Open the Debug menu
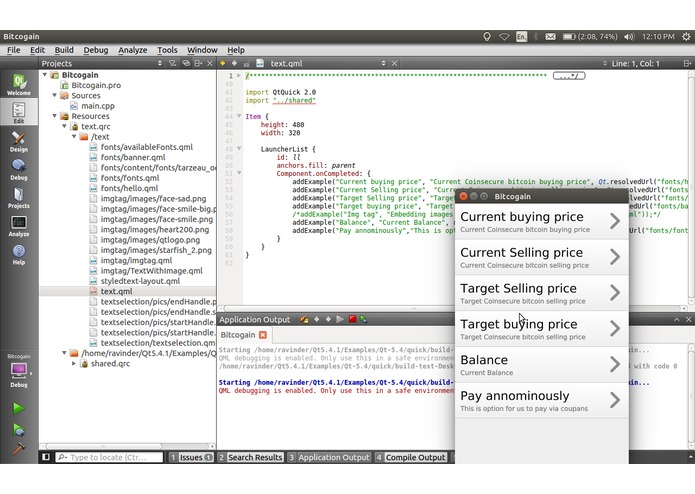 tap(96, 50)
